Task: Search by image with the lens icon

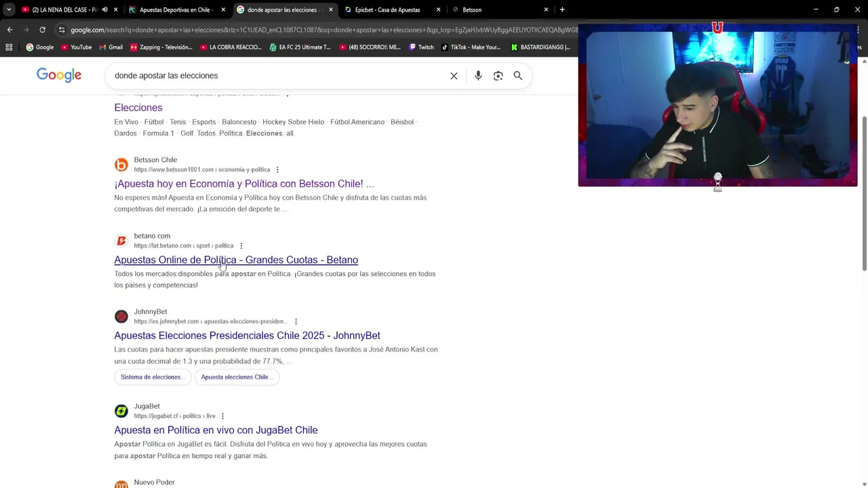Action: [x=498, y=76]
